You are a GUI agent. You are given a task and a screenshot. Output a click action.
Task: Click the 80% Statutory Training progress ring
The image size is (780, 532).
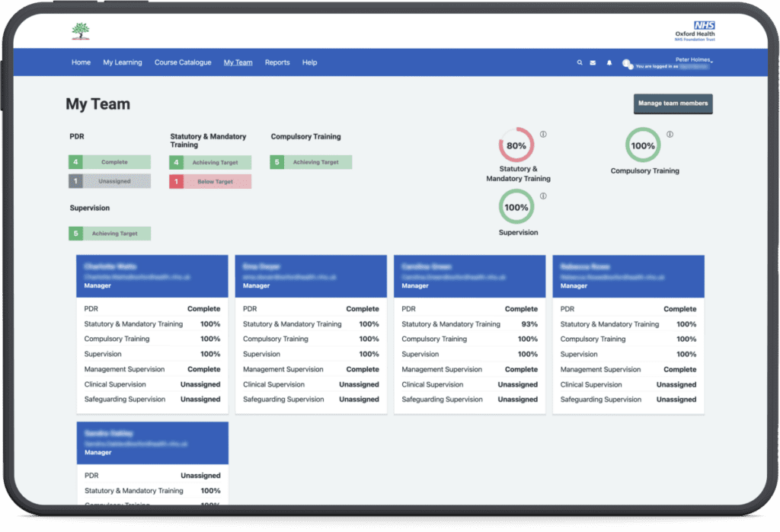click(x=517, y=145)
